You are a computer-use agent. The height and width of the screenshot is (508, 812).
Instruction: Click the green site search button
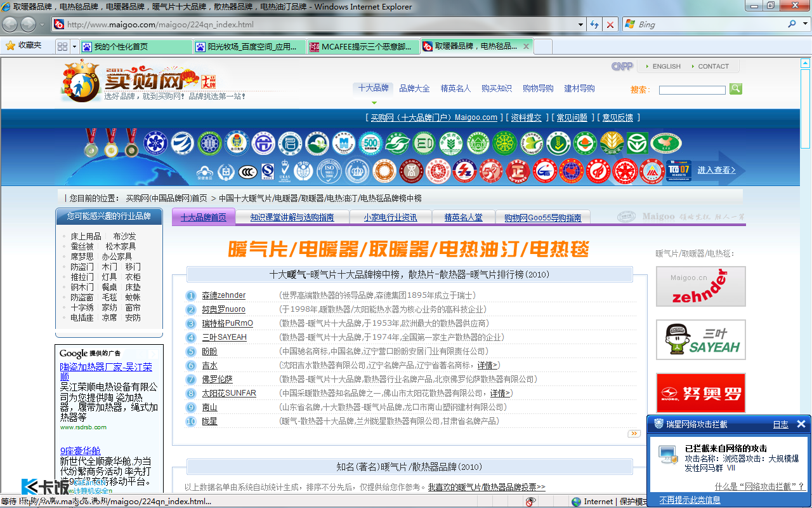click(x=736, y=89)
